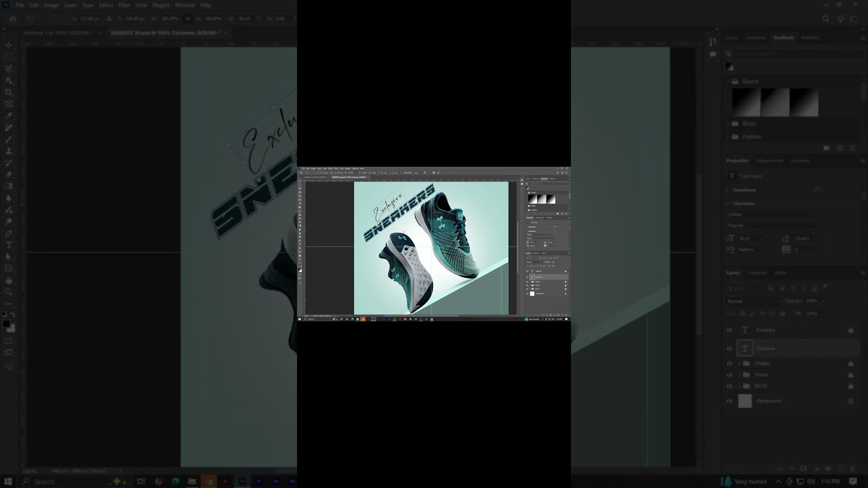Open Edit Toolbar three-dots in background toolbar
The width and height of the screenshot is (868, 488).
click(x=9, y=303)
